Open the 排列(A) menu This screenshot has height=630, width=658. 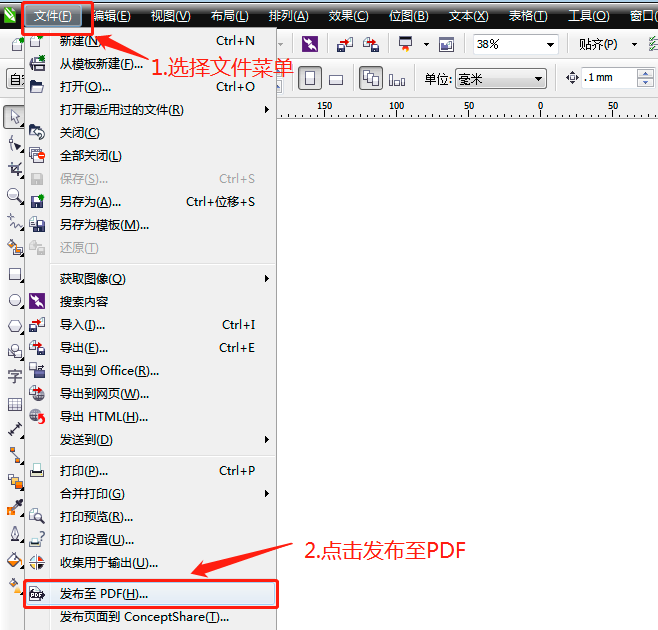pos(288,16)
